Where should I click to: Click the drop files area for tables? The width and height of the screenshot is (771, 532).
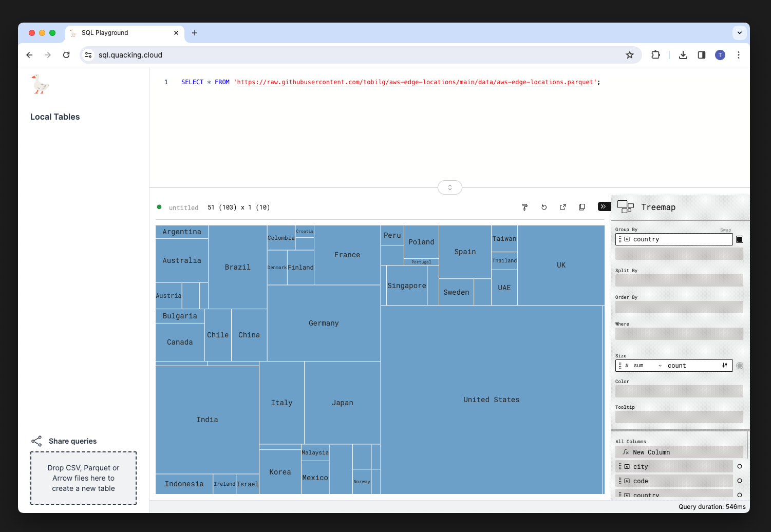83,478
